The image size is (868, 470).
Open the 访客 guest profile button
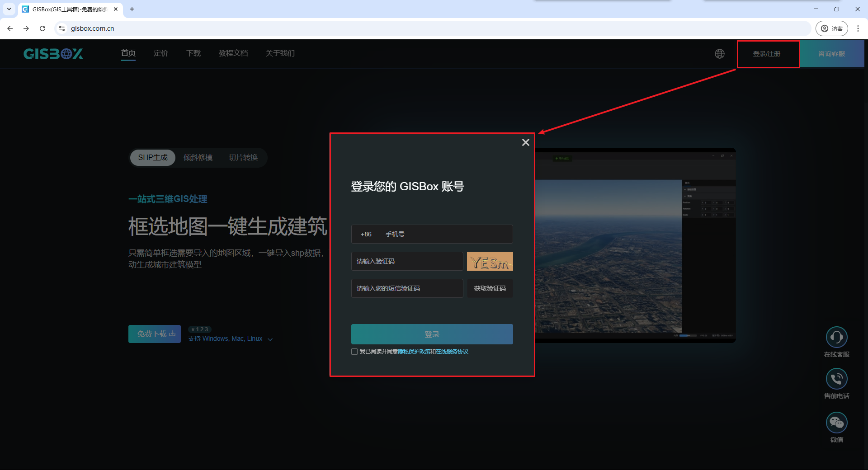point(831,28)
